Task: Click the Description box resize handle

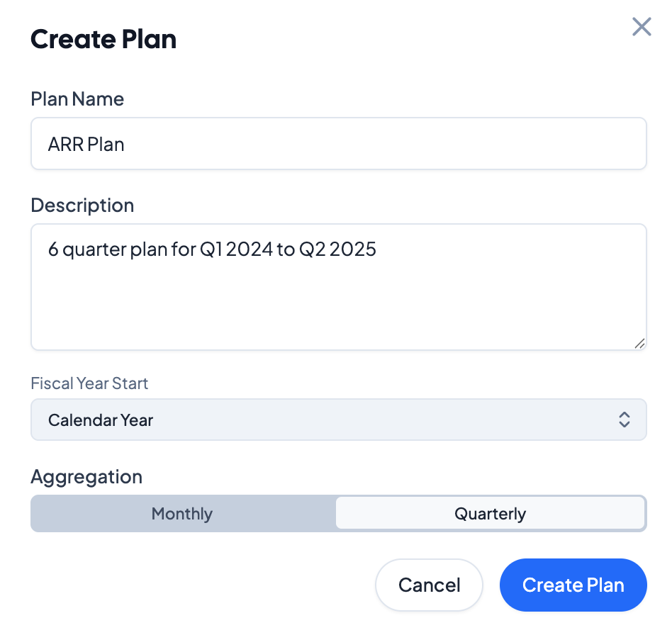Action: (x=639, y=343)
